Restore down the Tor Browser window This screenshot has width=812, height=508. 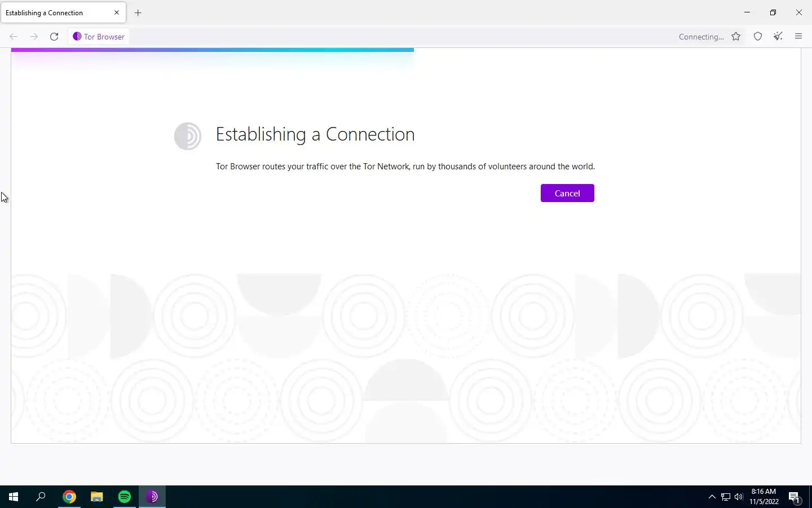773,12
